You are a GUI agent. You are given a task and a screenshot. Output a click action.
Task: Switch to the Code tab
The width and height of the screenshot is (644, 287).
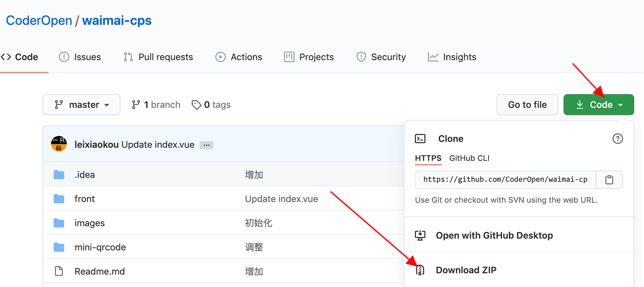pyautogui.click(x=20, y=57)
